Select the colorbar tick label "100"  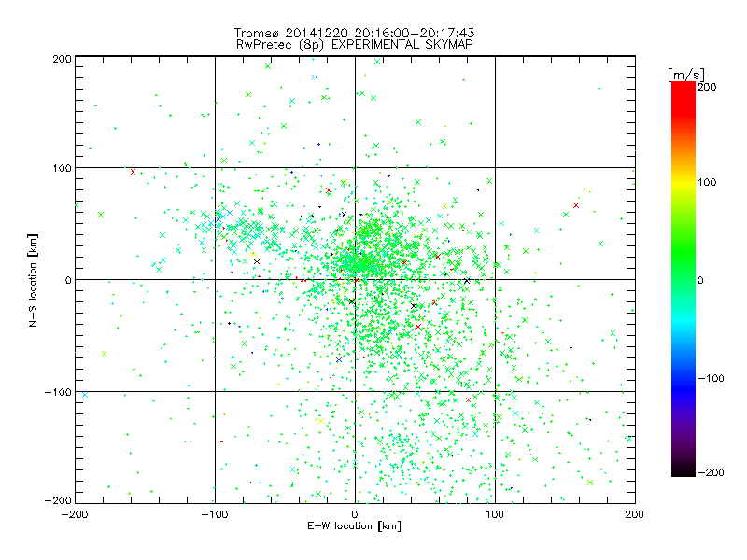[707, 182]
